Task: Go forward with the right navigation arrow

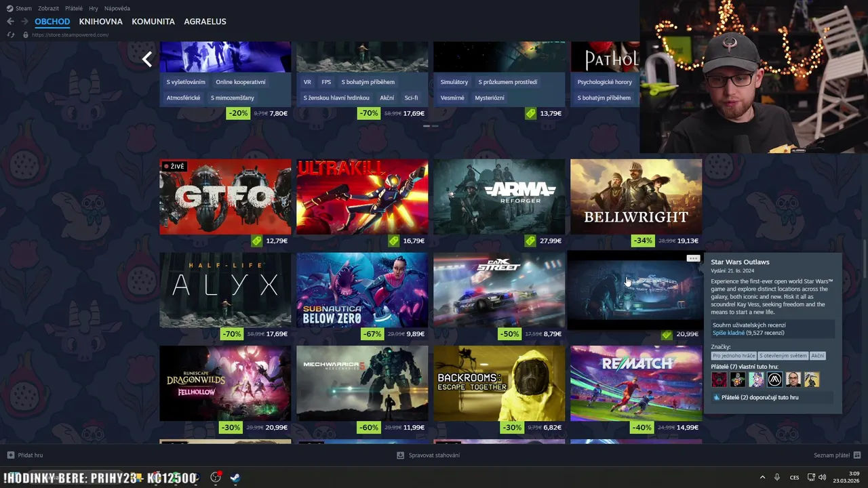Action: (x=24, y=22)
